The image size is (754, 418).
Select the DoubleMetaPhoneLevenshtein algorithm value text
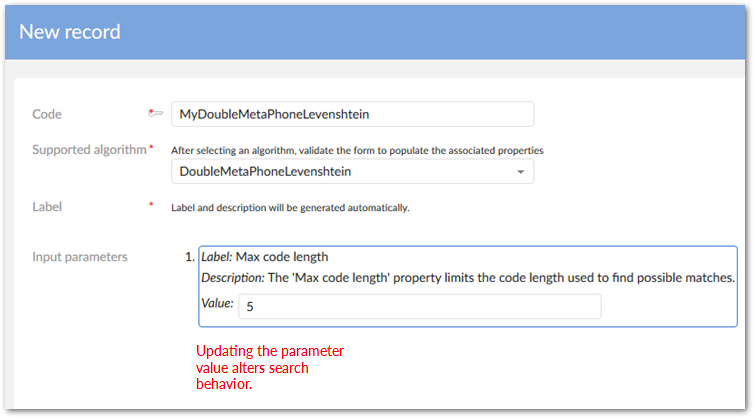(x=265, y=172)
